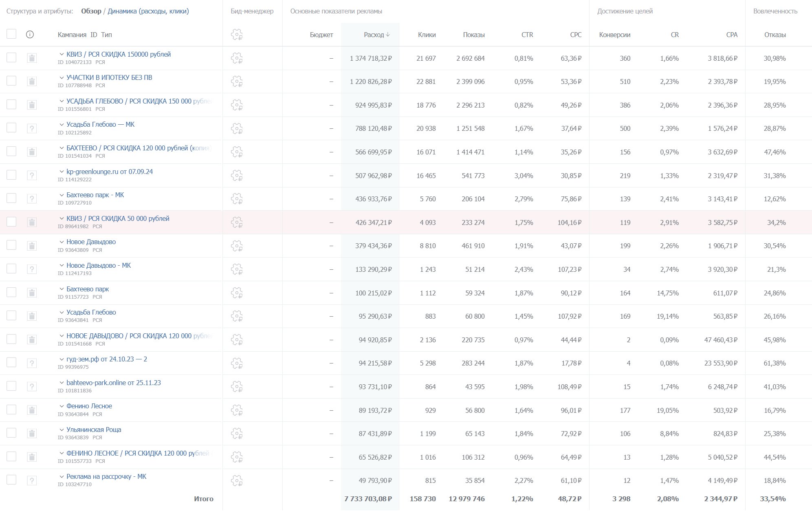
Task: Click bid manager gear for Усадьба Глебово — МК
Action: tap(237, 129)
